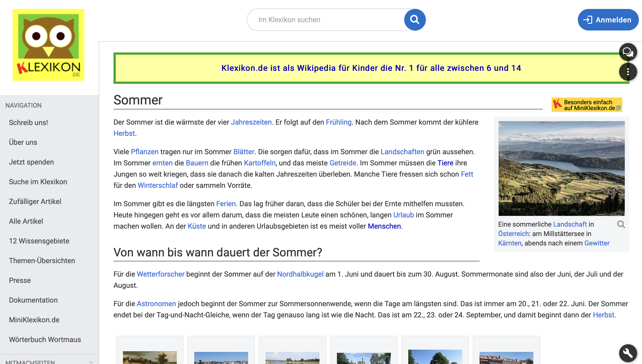Follow the Wetterforscher link
This screenshot has height=364, width=642.
point(161,274)
